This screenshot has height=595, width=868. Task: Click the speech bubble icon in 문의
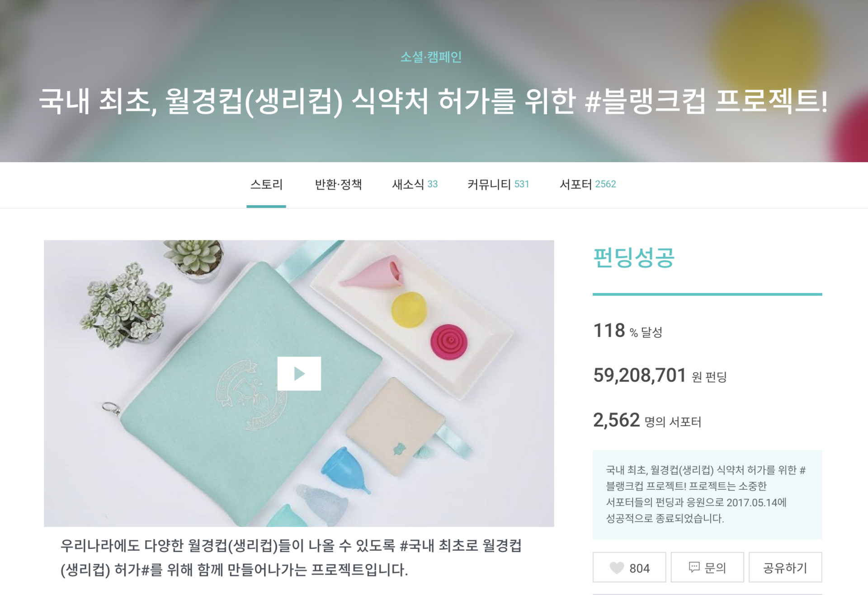[694, 567]
